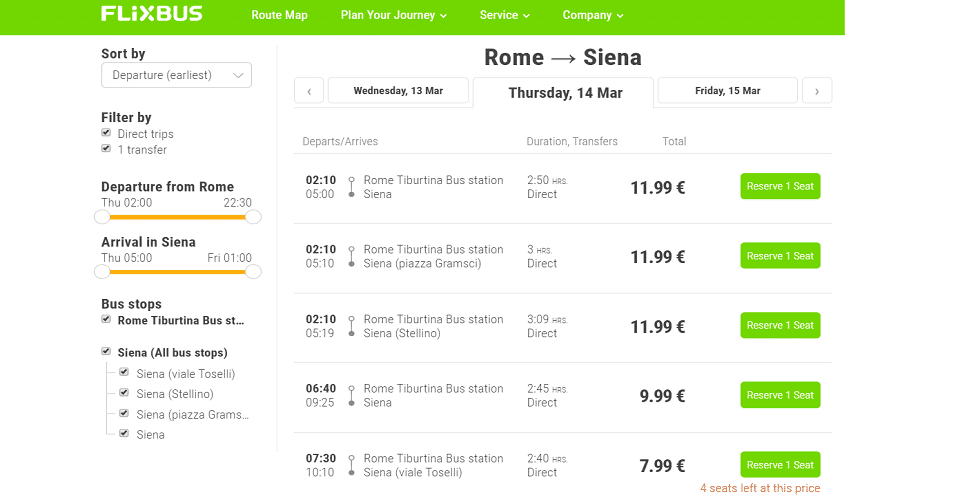The image size is (960, 500).
Task: Open the Sort by Departure (earliest) dropdown
Action: pyautogui.click(x=176, y=75)
